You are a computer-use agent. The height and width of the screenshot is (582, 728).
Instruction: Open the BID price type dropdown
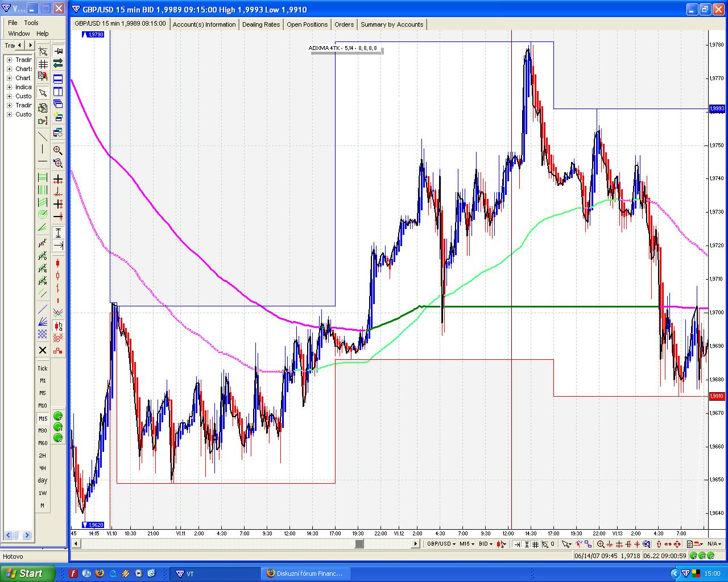pyautogui.click(x=486, y=544)
